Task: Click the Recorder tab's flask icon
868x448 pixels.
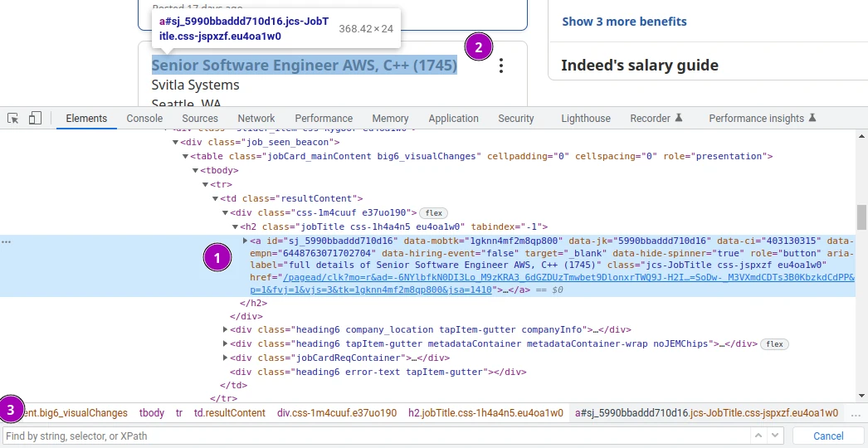Action: 679,119
